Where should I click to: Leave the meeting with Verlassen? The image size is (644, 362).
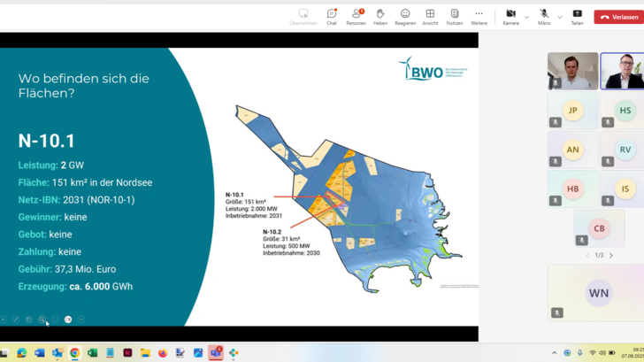pyautogui.click(x=618, y=16)
